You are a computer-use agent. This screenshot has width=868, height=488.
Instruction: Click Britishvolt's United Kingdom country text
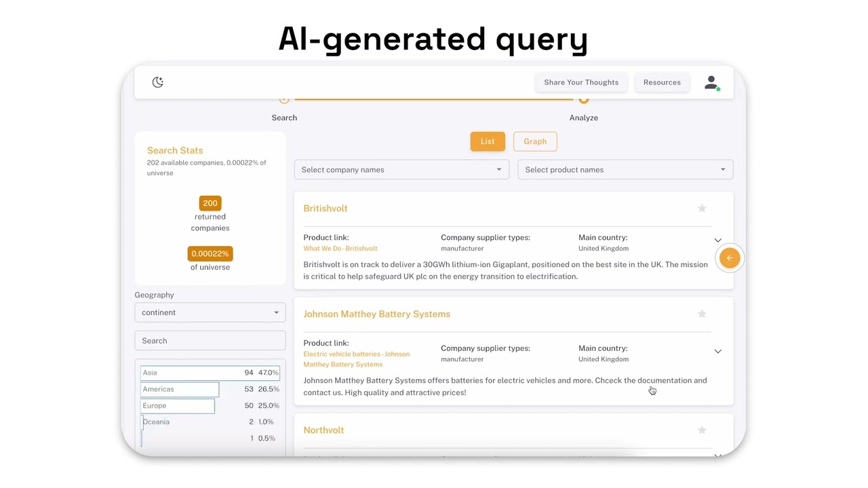tap(604, 249)
